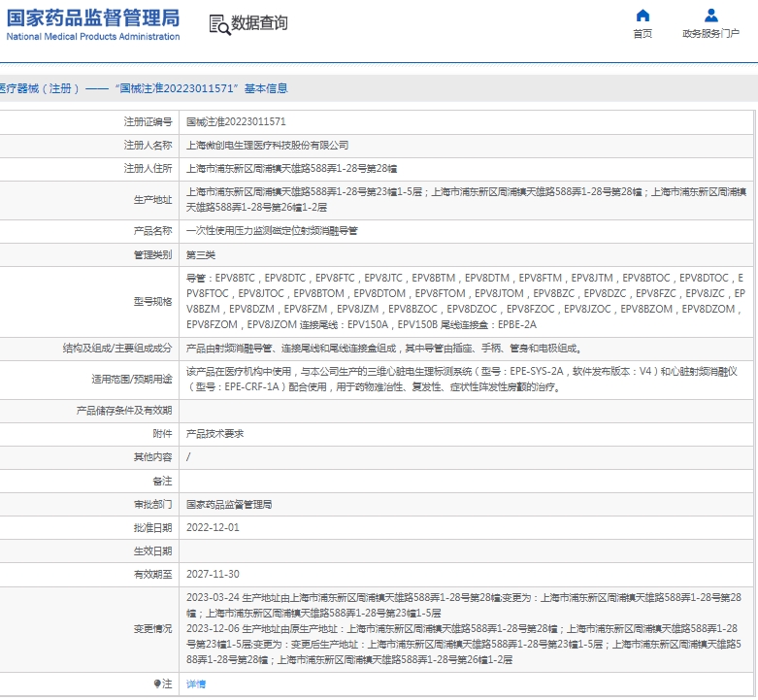Screen dimensions: 758x700
Task: Click the 批准日期 row label
Action: pos(152,527)
